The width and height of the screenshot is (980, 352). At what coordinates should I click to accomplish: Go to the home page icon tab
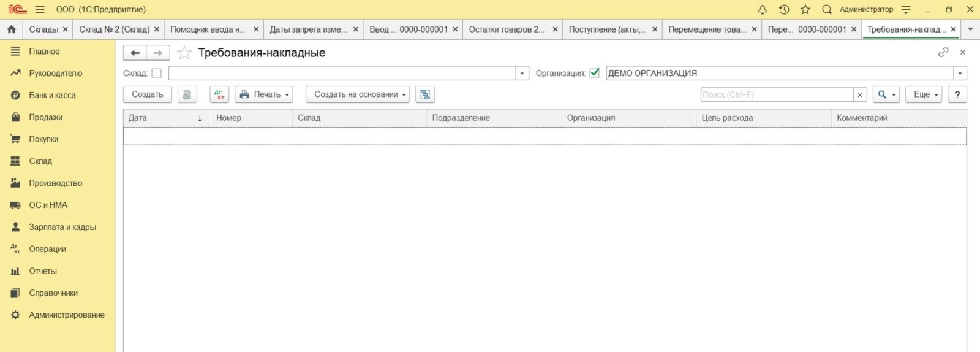click(x=11, y=29)
